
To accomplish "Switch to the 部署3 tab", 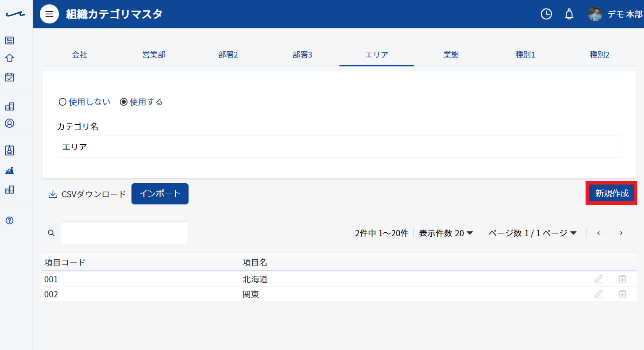I will 303,55.
